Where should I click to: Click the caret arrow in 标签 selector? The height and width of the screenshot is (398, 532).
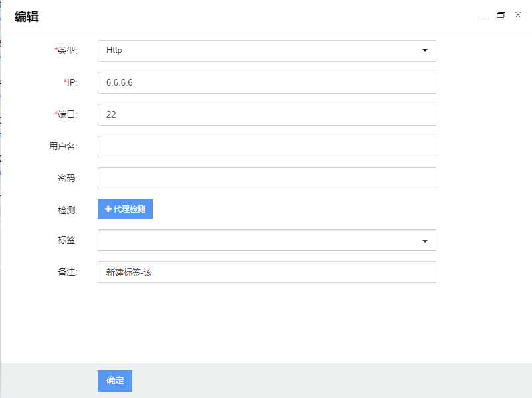click(425, 241)
